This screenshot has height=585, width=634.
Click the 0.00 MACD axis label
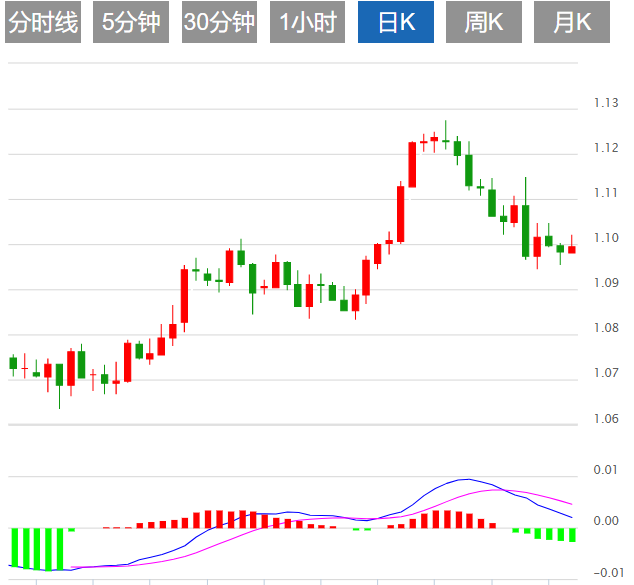point(605,521)
